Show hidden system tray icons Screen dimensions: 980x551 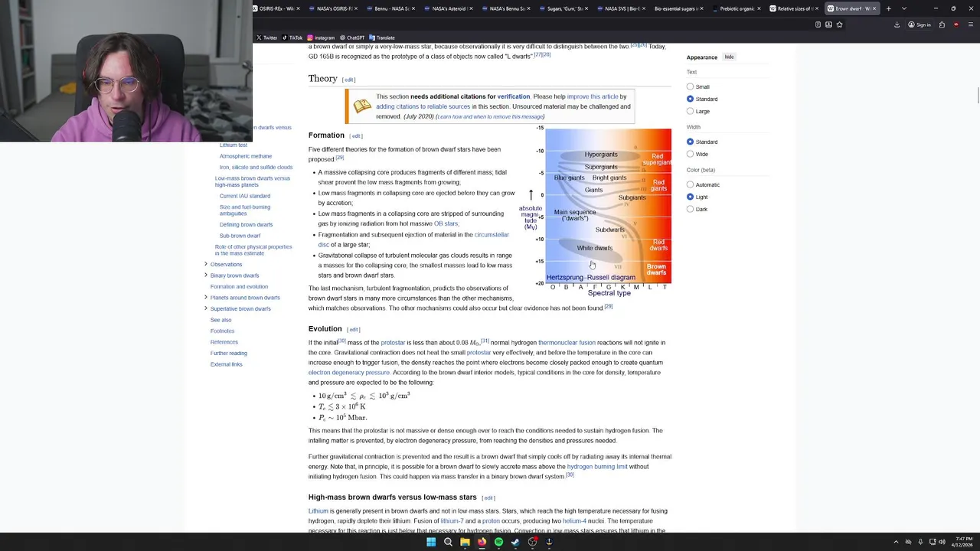896,542
